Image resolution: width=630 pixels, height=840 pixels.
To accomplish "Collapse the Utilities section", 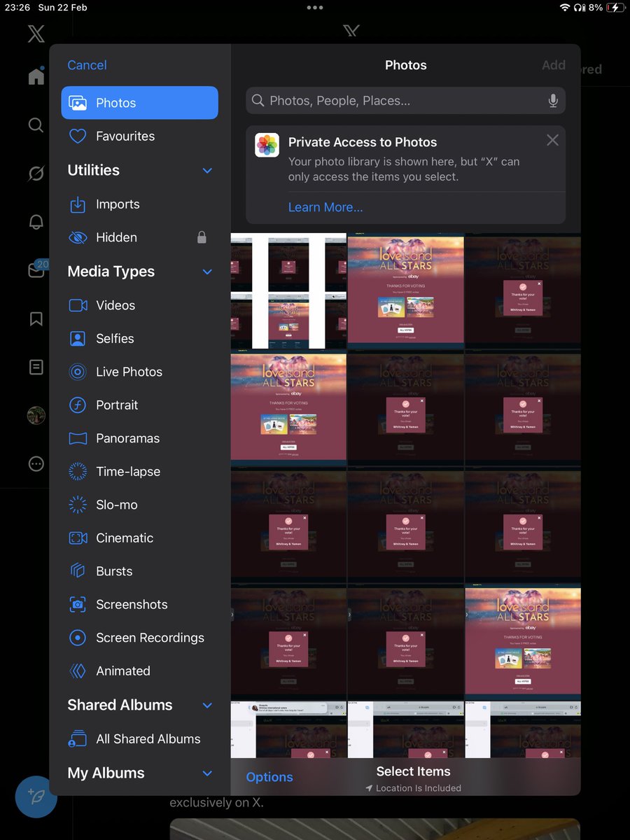I will pos(207,170).
